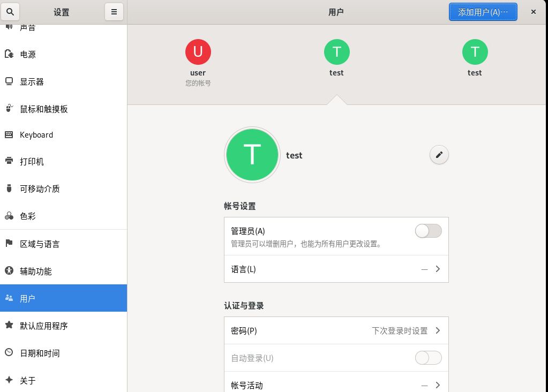Open the Region & Language (区域与语言) panel

(x=40, y=244)
